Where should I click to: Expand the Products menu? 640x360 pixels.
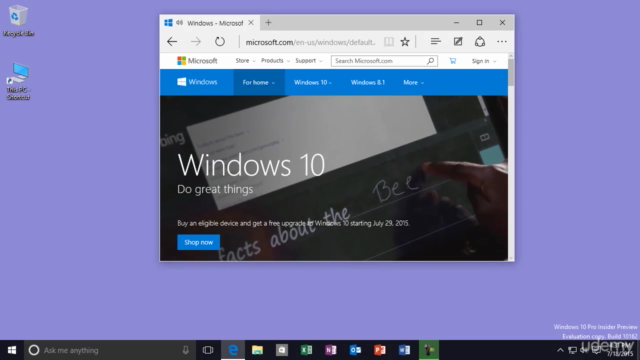276,61
